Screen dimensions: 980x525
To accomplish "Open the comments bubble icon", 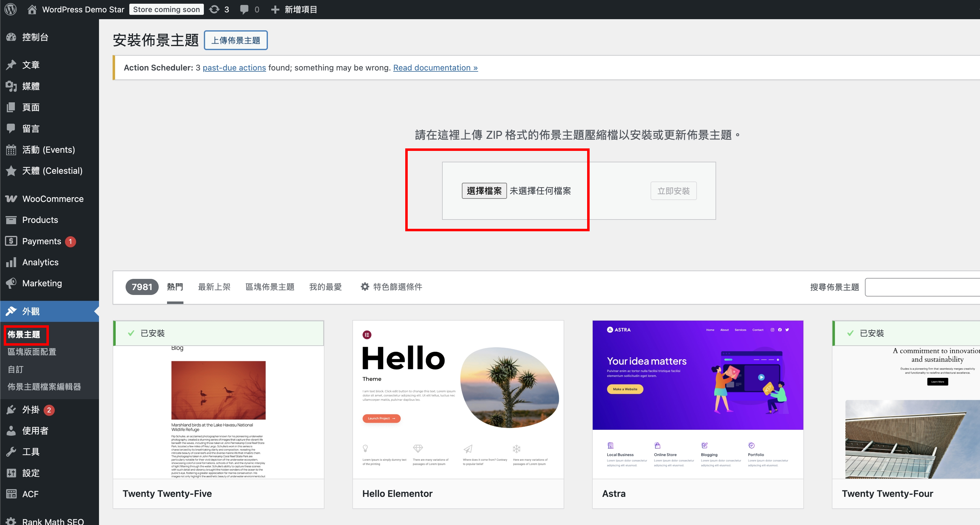I will click(x=244, y=9).
